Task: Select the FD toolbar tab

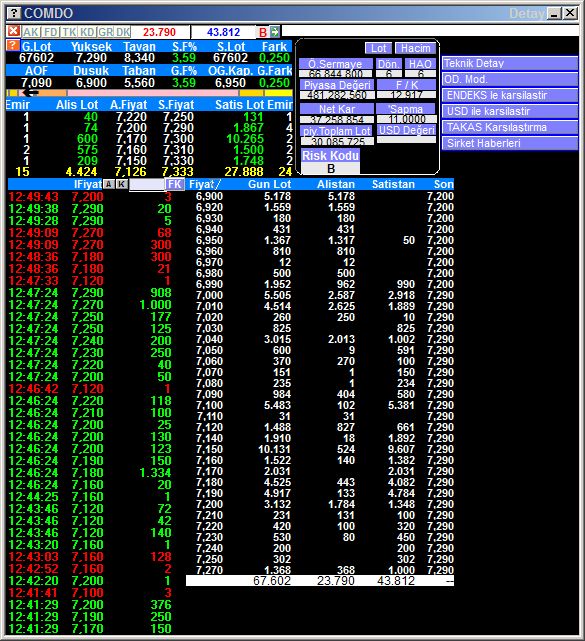Action: pos(51,32)
